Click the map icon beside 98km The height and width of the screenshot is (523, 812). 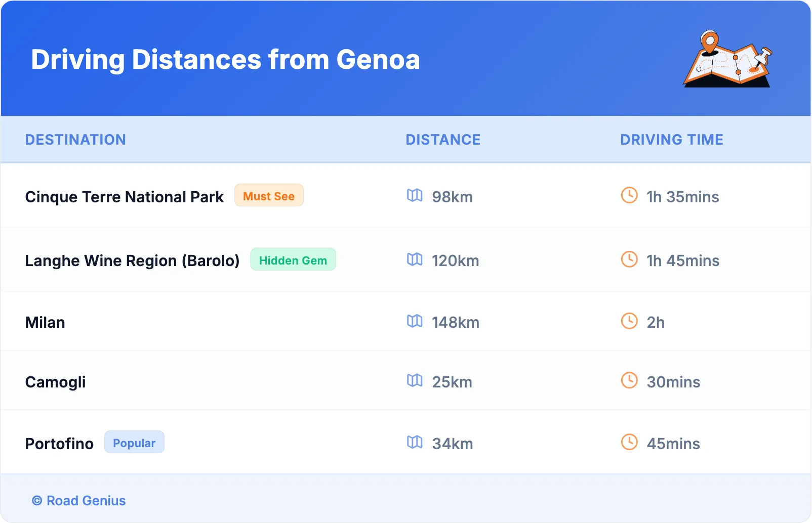(x=415, y=195)
